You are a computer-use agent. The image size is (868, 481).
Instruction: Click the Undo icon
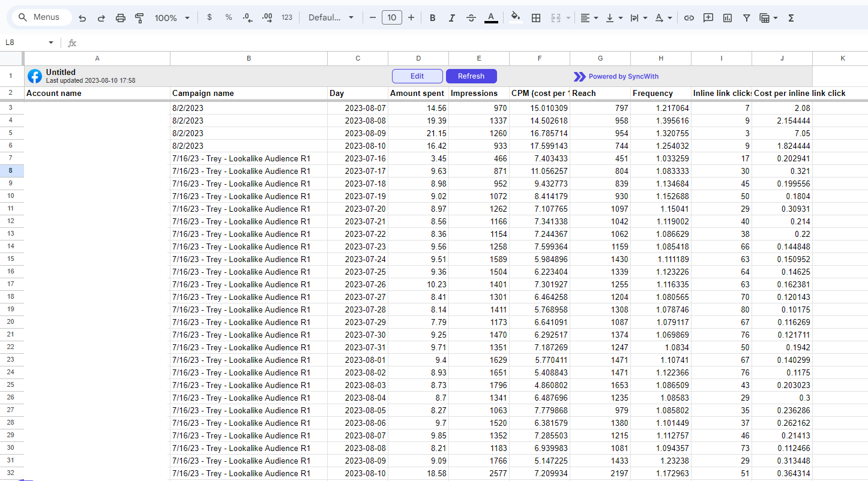(82, 18)
